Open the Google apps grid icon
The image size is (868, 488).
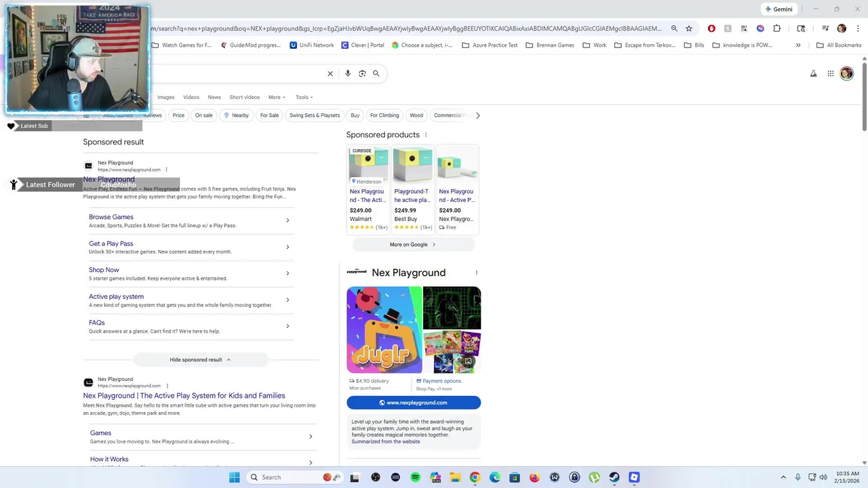pyautogui.click(x=831, y=73)
